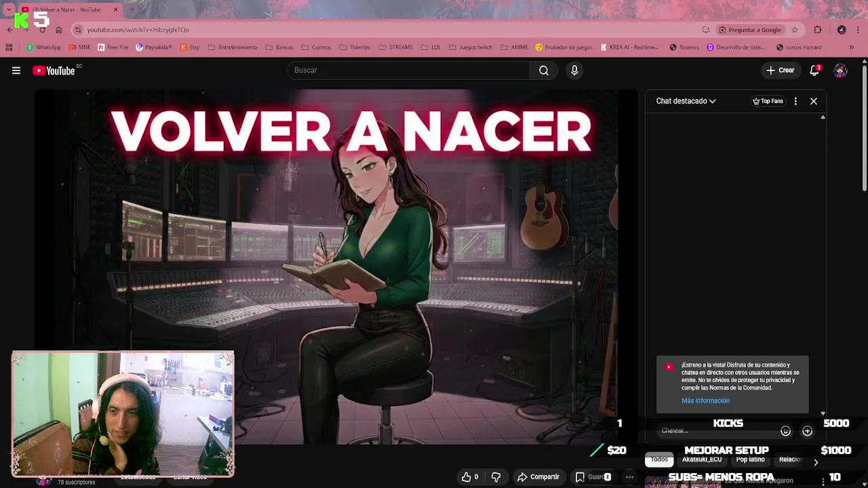Click the browser back arrow
Image resolution: width=868 pixels, height=488 pixels.
click(x=9, y=30)
